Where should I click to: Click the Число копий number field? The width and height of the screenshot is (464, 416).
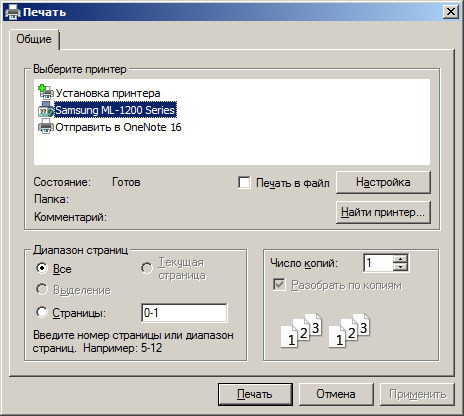tap(379, 263)
